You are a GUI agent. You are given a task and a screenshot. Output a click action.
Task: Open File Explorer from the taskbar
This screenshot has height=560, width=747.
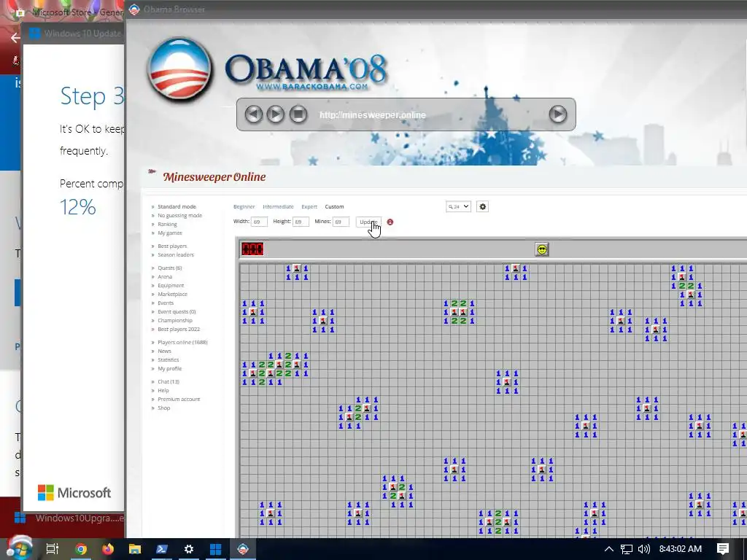point(135,549)
